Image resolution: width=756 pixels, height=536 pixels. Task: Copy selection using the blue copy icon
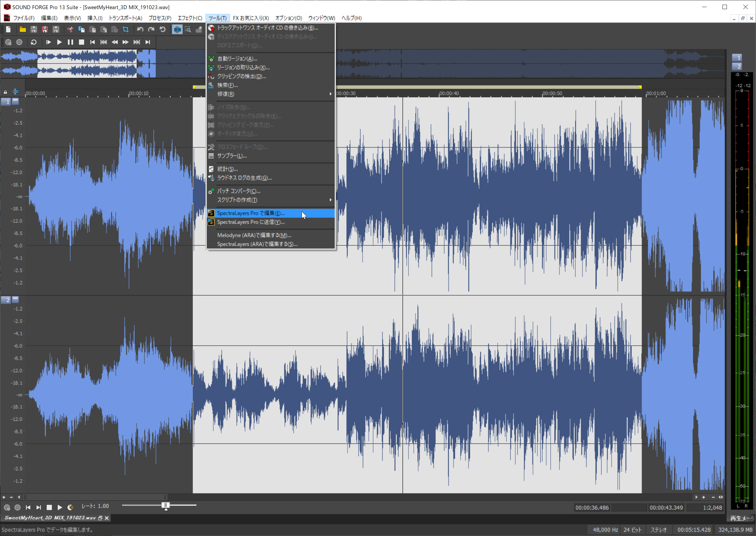81,29
